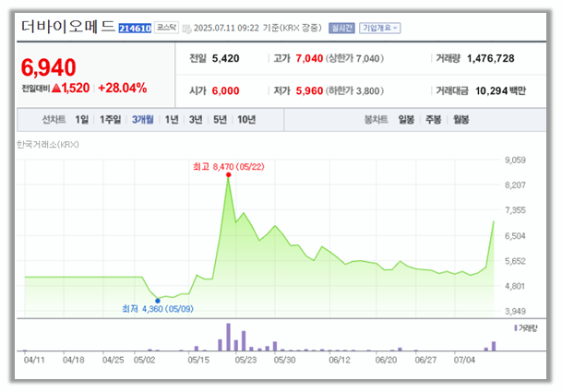Image resolution: width=562 pixels, height=392 pixels.
Task: Select the 1년 line chart period
Action: click(172, 120)
